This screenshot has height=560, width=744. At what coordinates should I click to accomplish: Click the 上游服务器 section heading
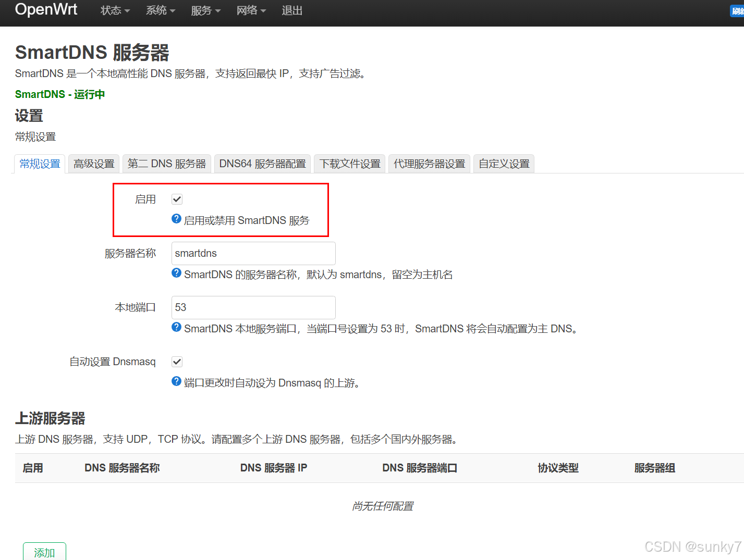tap(50, 418)
